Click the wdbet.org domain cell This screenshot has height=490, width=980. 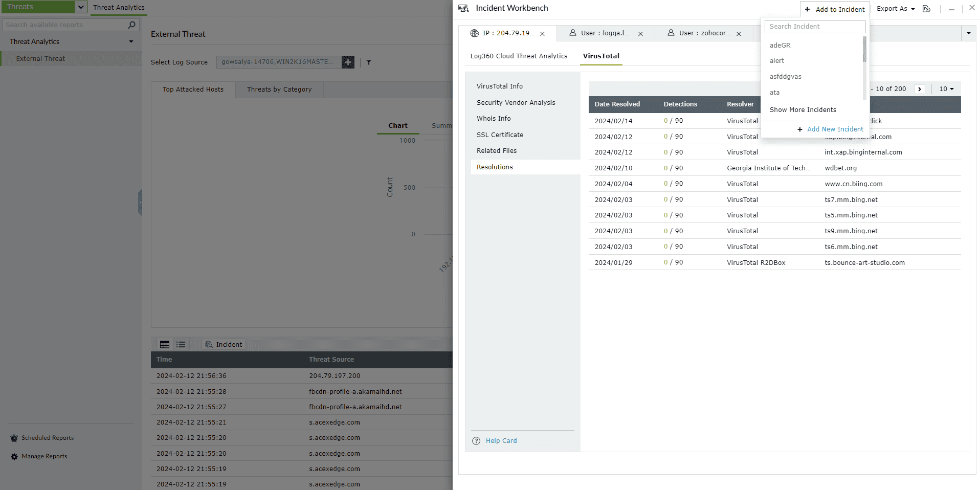[x=840, y=168]
